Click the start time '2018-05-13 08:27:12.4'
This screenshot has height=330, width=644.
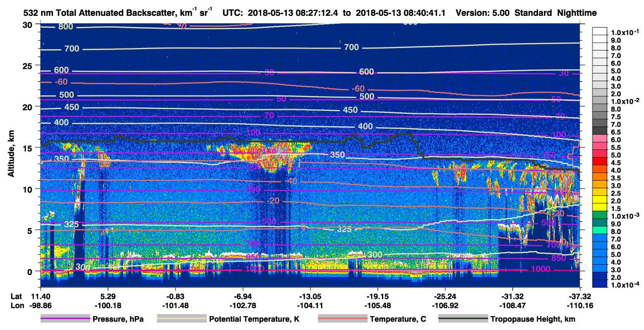(294, 13)
